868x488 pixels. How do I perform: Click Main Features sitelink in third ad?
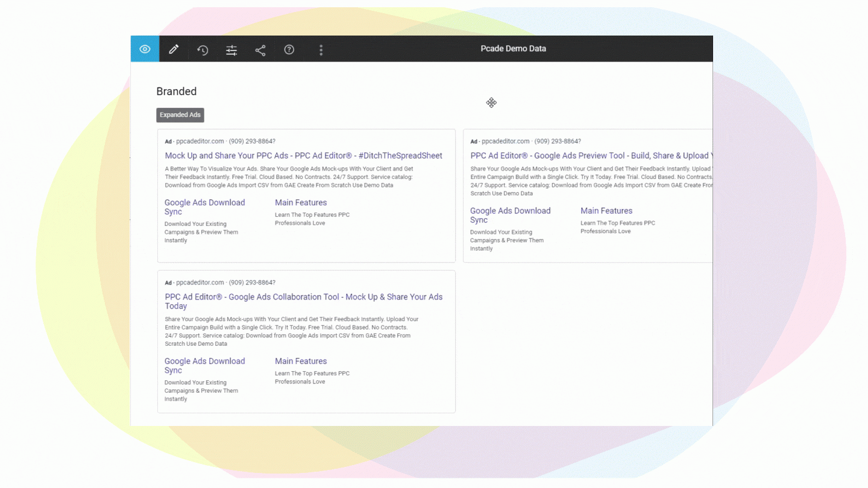pyautogui.click(x=301, y=361)
